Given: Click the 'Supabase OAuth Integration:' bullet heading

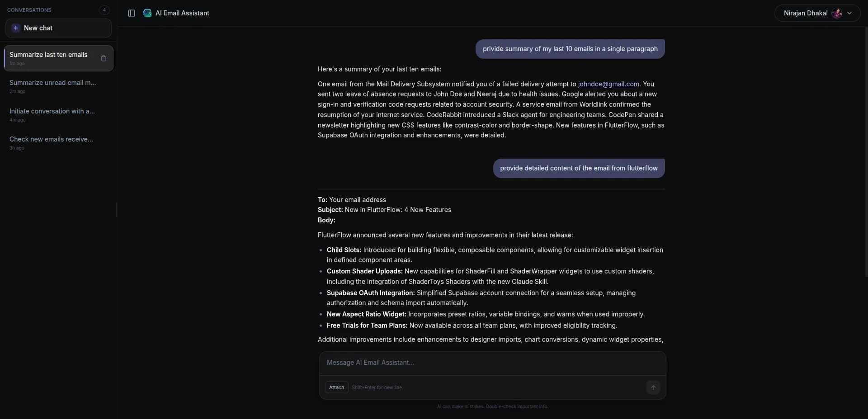Looking at the screenshot, I should [371, 293].
